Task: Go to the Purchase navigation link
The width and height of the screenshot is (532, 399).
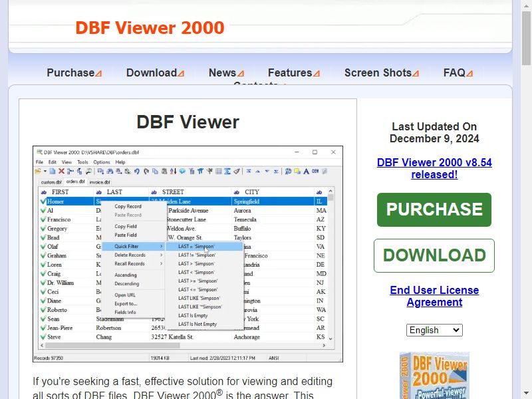Action: point(74,72)
